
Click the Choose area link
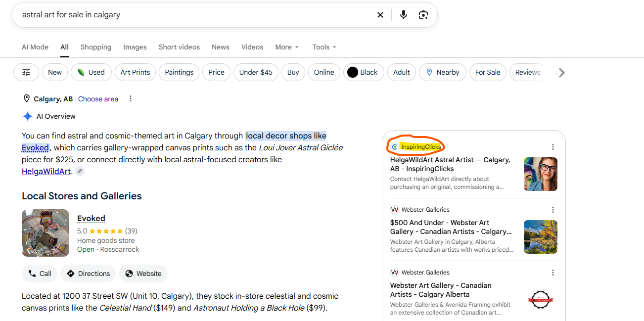(98, 99)
